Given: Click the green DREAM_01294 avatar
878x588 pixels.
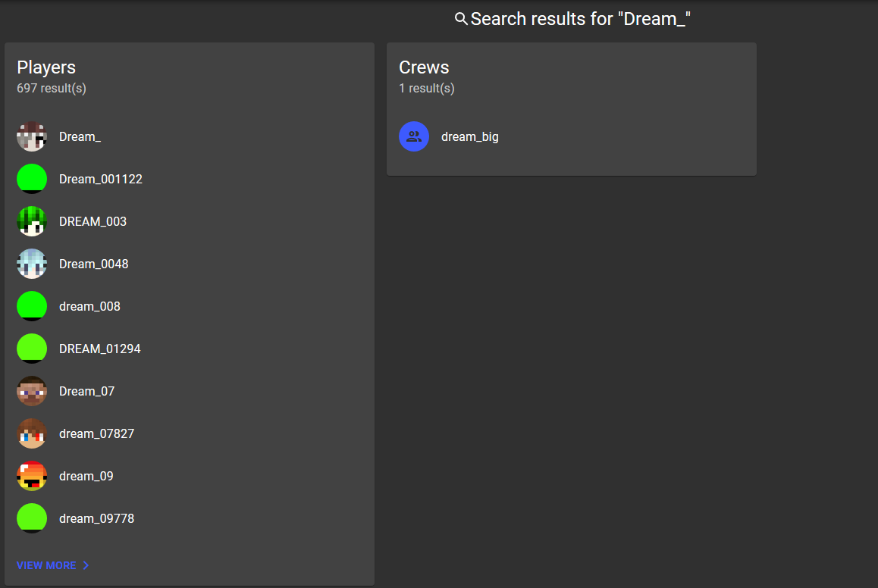Looking at the screenshot, I should (32, 349).
